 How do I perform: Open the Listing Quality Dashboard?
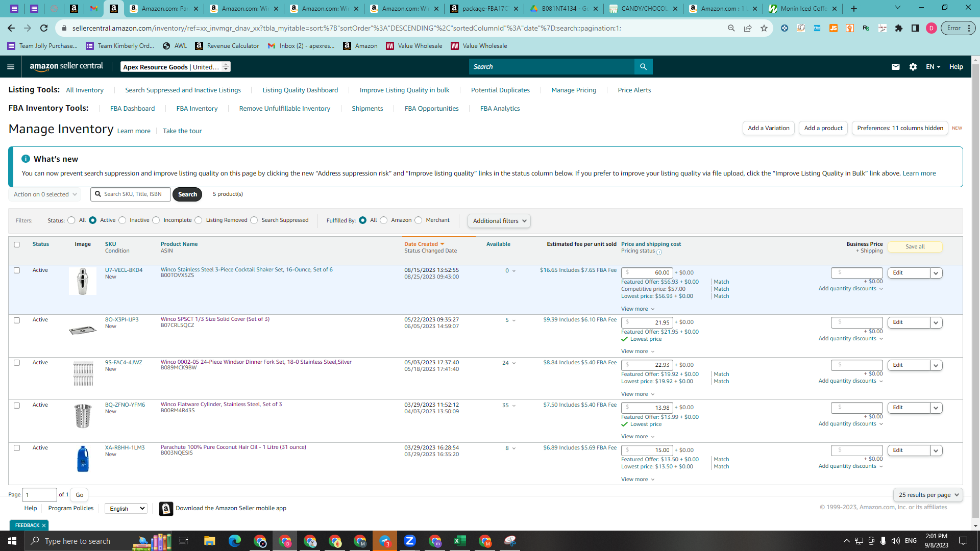(x=300, y=90)
